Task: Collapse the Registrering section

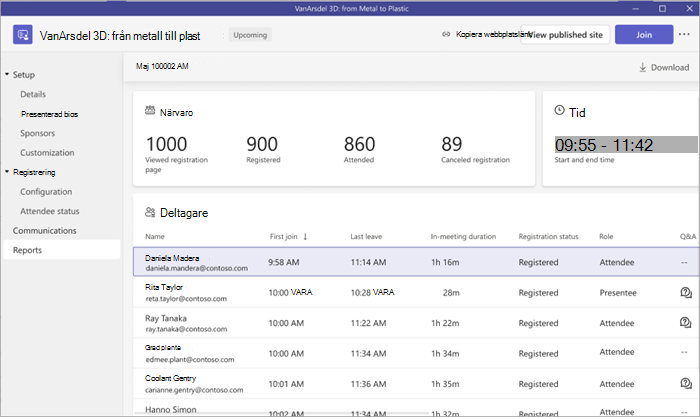Action: (7, 171)
